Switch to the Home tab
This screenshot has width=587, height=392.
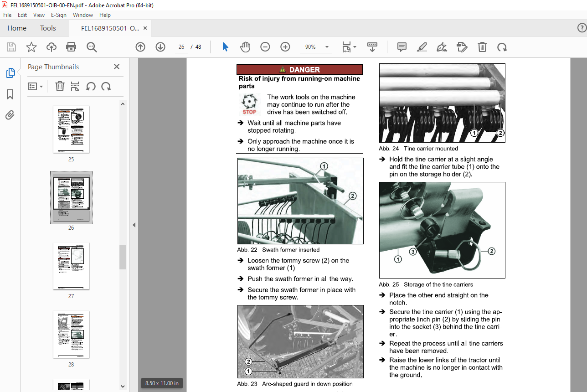tap(17, 28)
